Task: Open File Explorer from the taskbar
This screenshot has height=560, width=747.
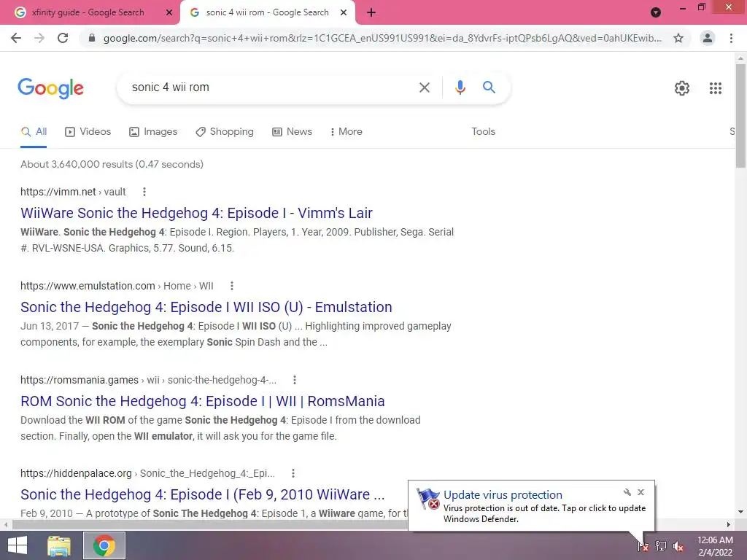Action: 59,545
